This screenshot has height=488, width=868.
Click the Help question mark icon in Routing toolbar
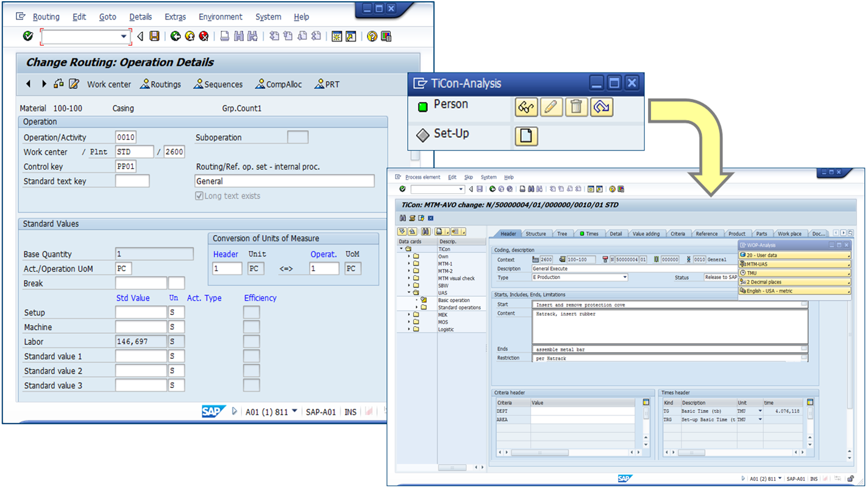coord(372,37)
